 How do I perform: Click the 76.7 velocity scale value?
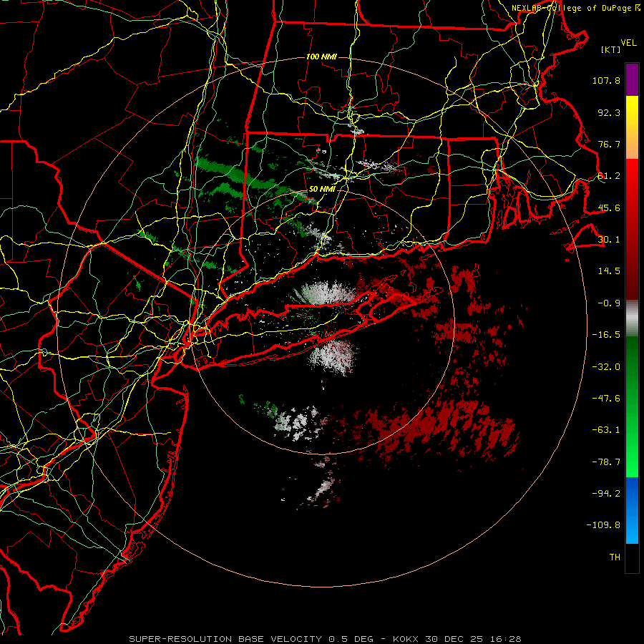pyautogui.click(x=609, y=144)
